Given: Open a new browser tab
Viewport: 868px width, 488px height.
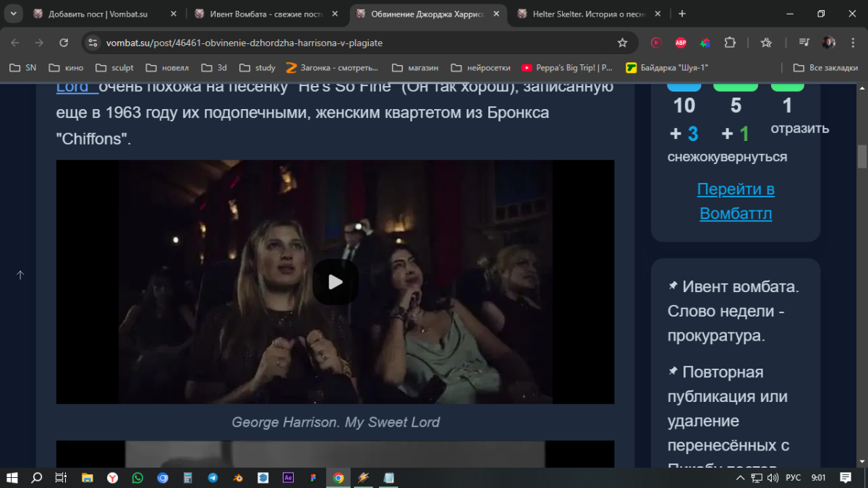Looking at the screenshot, I should point(682,14).
